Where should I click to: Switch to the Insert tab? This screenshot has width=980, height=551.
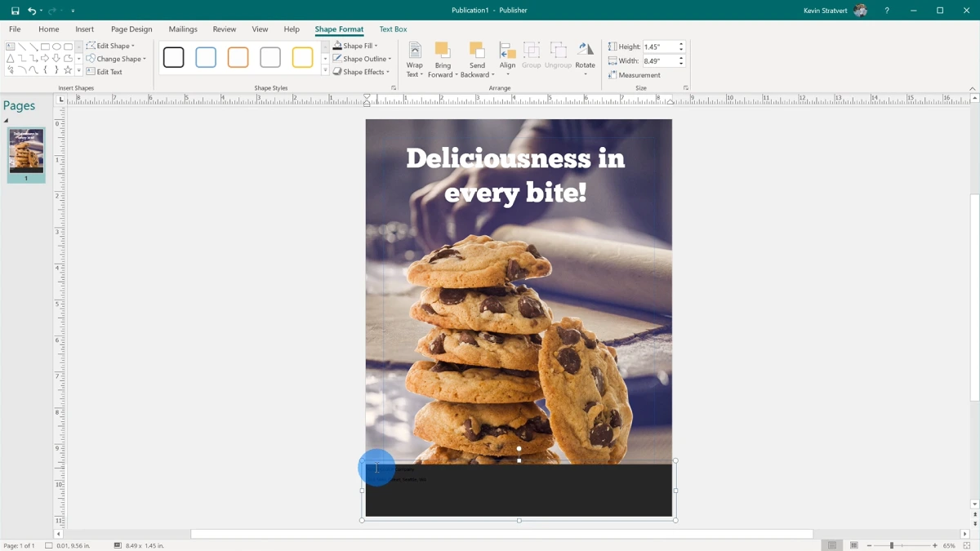pos(85,29)
